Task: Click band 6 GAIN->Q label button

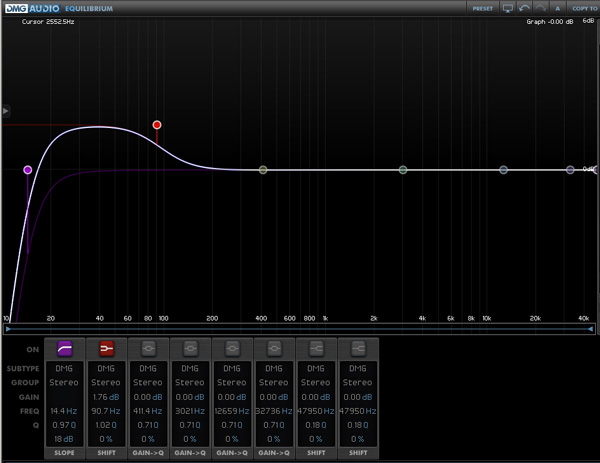Action: pyautogui.click(x=274, y=453)
